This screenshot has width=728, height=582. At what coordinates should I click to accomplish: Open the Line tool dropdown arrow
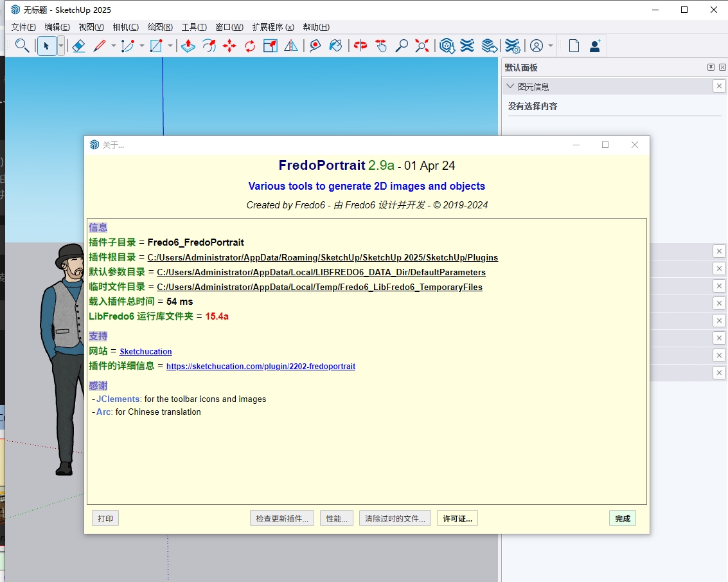[x=113, y=46]
